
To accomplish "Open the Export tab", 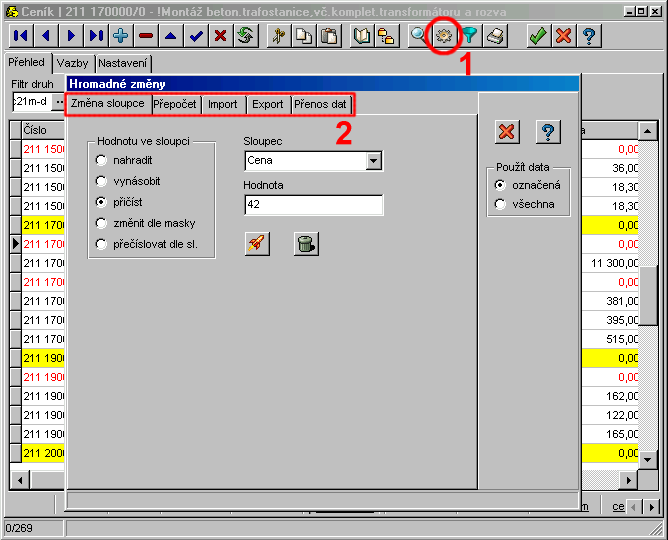I will click(267, 104).
